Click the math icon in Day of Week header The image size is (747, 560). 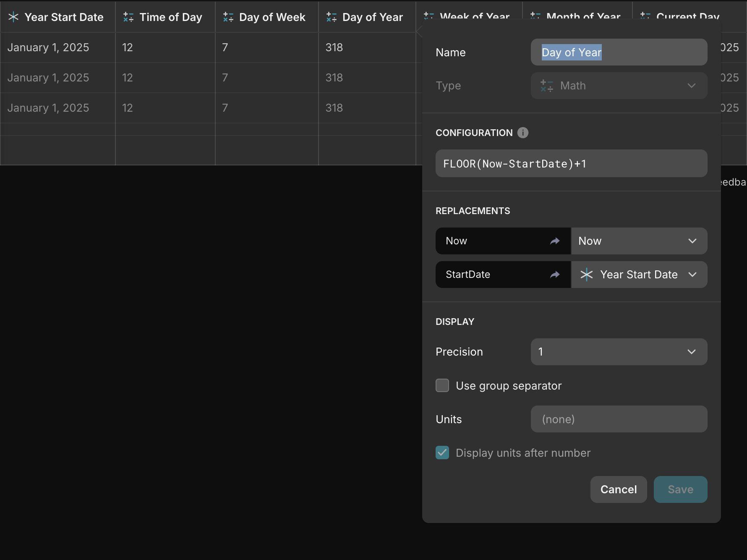228,17
